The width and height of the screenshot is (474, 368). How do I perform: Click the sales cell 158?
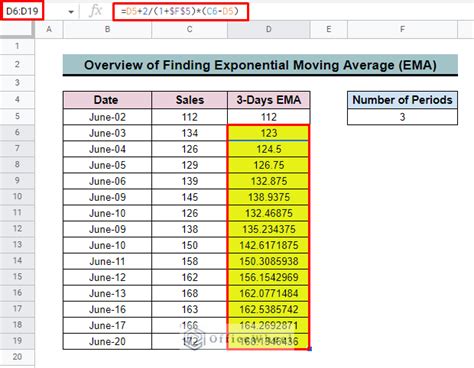pyautogui.click(x=189, y=261)
